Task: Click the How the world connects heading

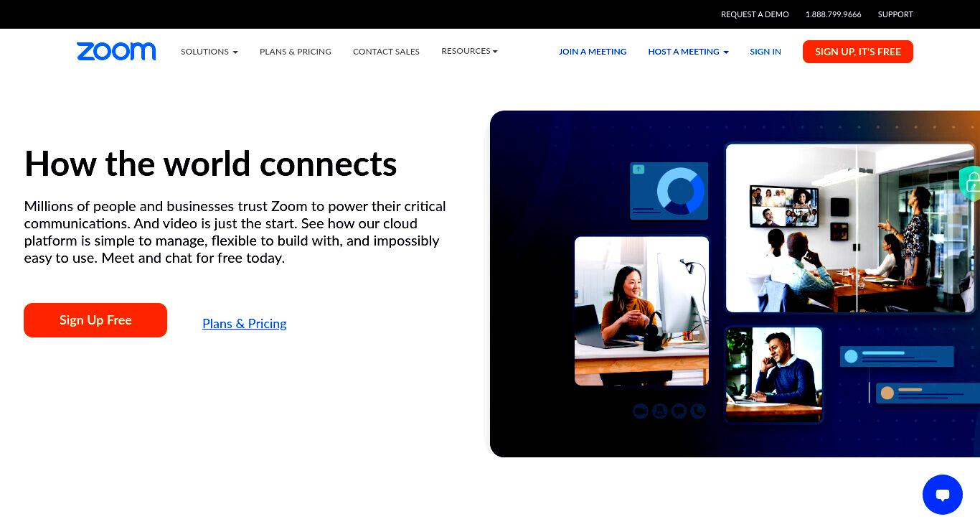Action: point(210,164)
